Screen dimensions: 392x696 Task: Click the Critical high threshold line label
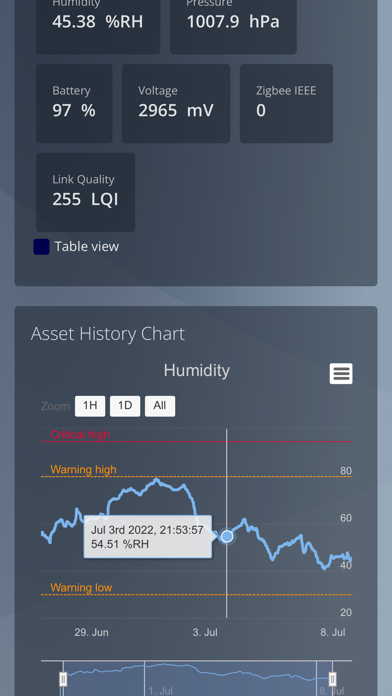point(80,434)
